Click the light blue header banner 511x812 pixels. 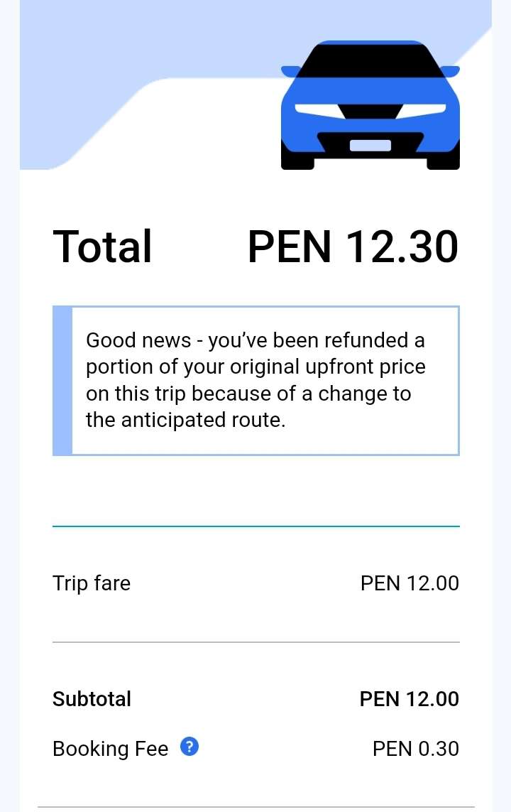(x=142, y=43)
